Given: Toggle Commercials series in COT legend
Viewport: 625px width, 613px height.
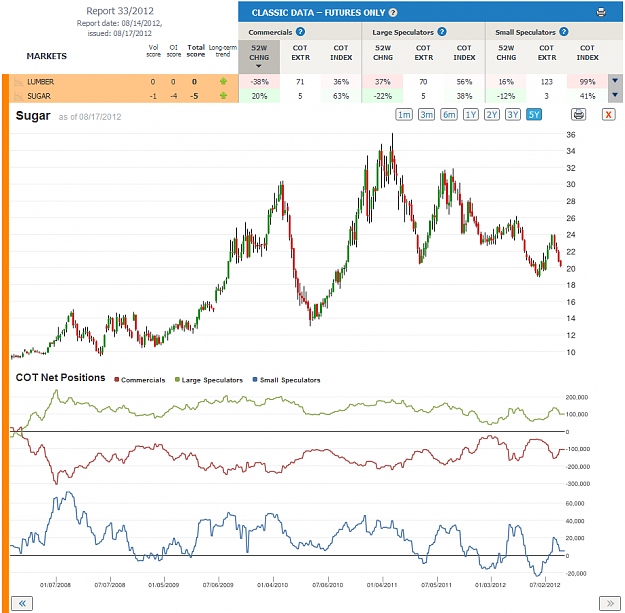Looking at the screenshot, I should point(140,380).
